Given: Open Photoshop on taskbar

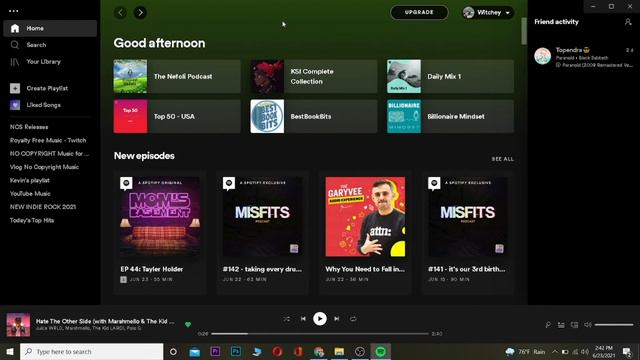Looking at the screenshot, I should 236,351.
